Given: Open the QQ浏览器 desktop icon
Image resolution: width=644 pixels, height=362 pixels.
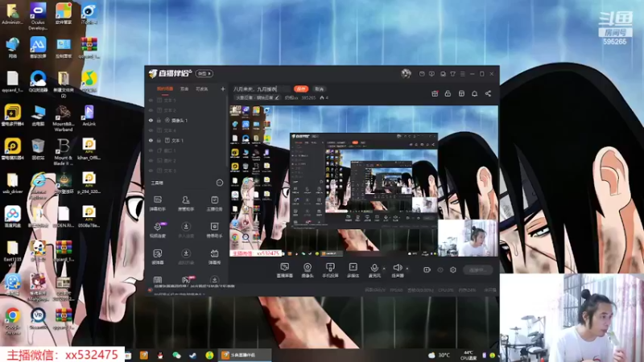Looking at the screenshot, I should tap(38, 81).
